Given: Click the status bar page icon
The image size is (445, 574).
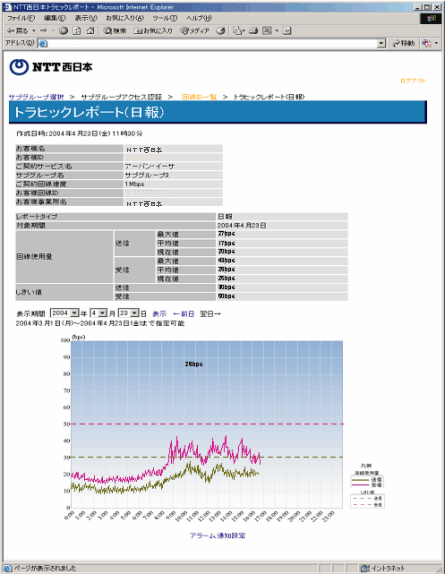Looking at the screenshot, I should coord(8,568).
